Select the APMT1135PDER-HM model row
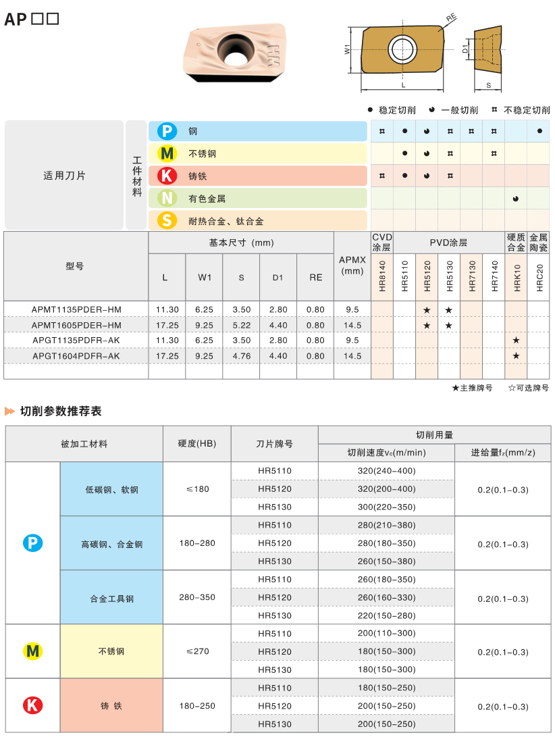 [x=277, y=309]
